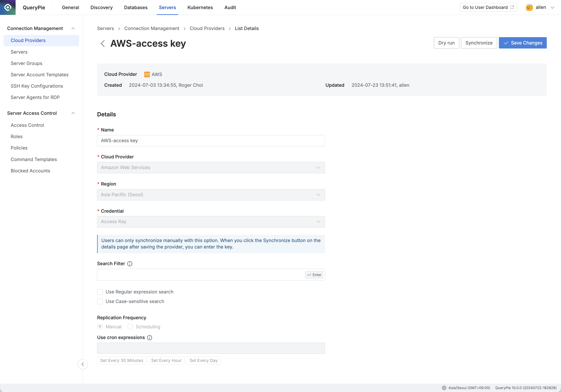Screen dimensions: 561x392
Task: Click Cloud Providers breadcrumb link
Action: click(207, 28)
